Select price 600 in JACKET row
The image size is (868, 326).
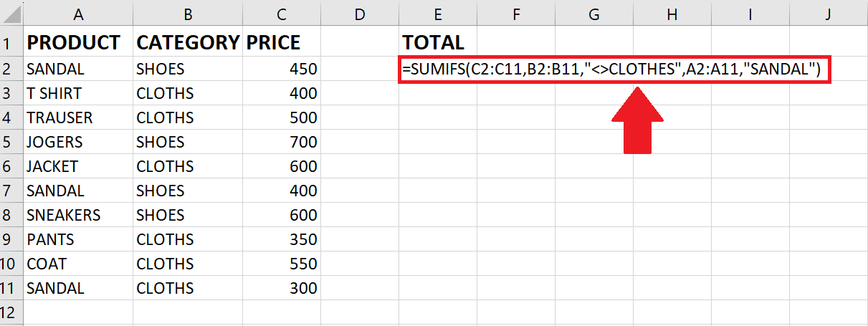tap(282, 166)
